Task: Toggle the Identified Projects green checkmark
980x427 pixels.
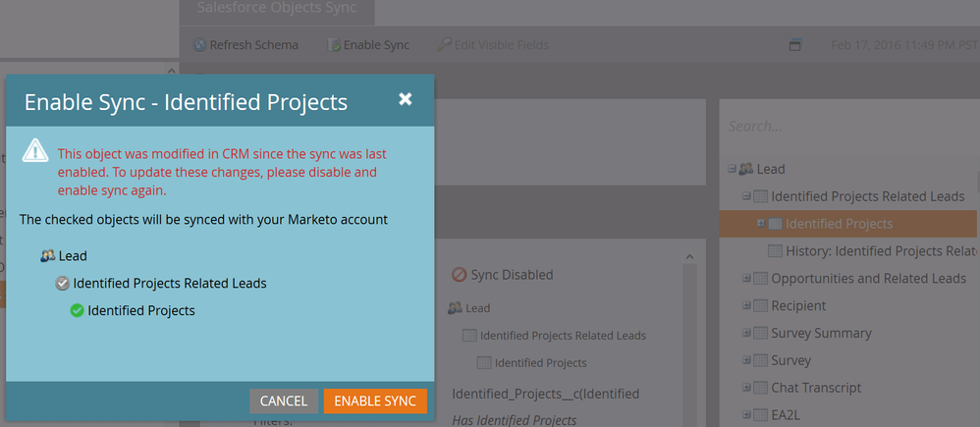Action: 77,311
